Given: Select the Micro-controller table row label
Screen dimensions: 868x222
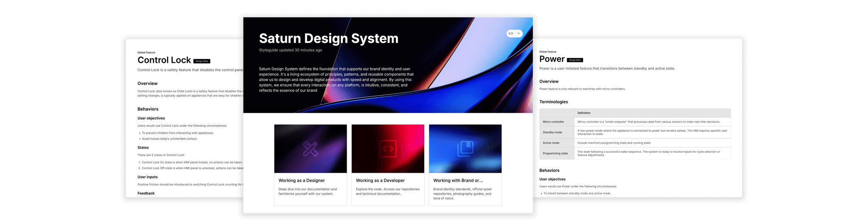Looking at the screenshot, I should tap(553, 122).
